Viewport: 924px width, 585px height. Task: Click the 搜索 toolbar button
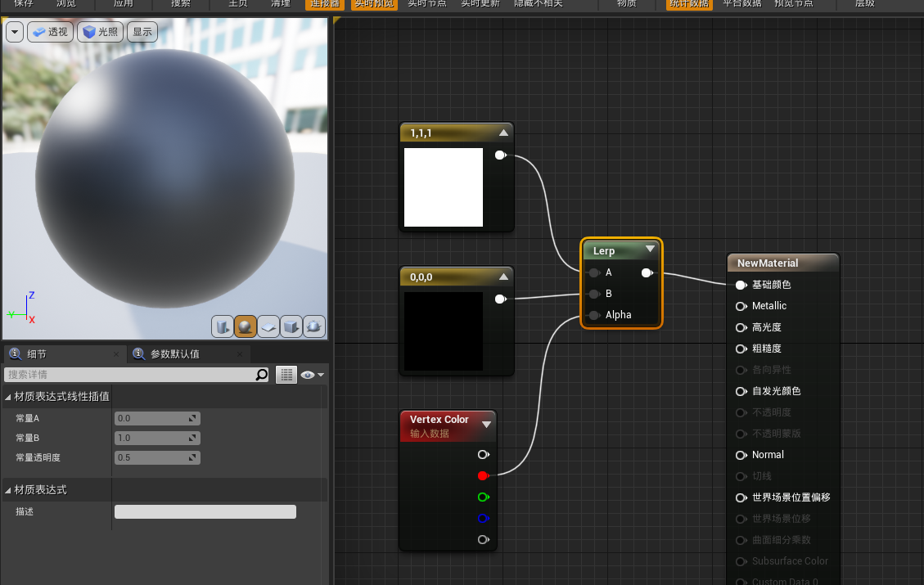pos(180,3)
